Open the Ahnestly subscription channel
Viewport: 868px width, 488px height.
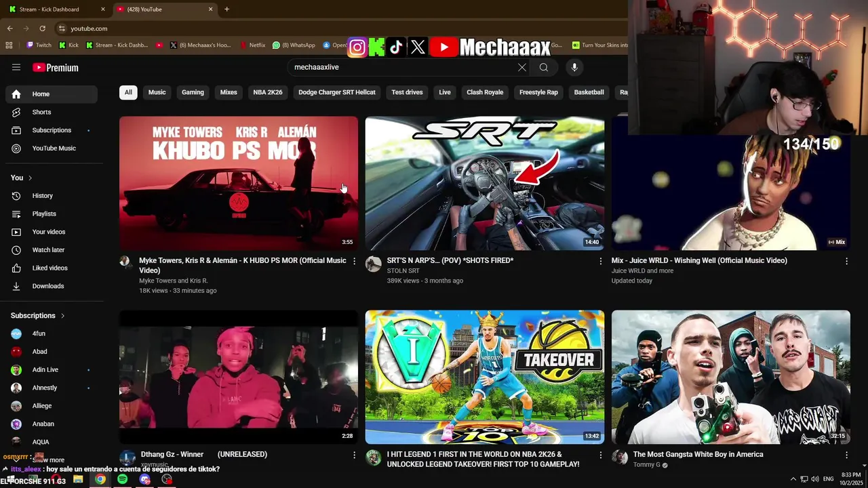click(52, 388)
